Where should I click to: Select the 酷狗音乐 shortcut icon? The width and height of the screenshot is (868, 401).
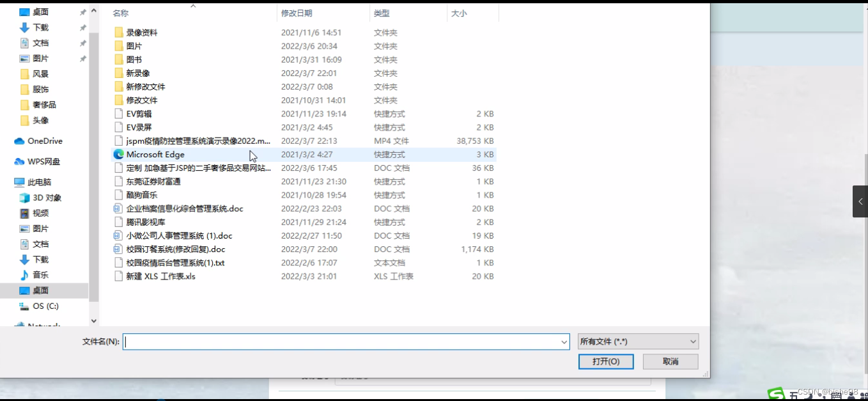(x=119, y=195)
